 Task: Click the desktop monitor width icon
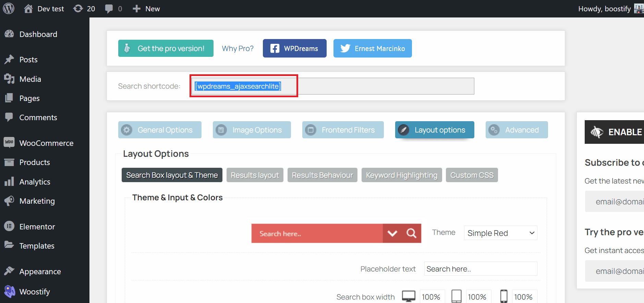(409, 296)
